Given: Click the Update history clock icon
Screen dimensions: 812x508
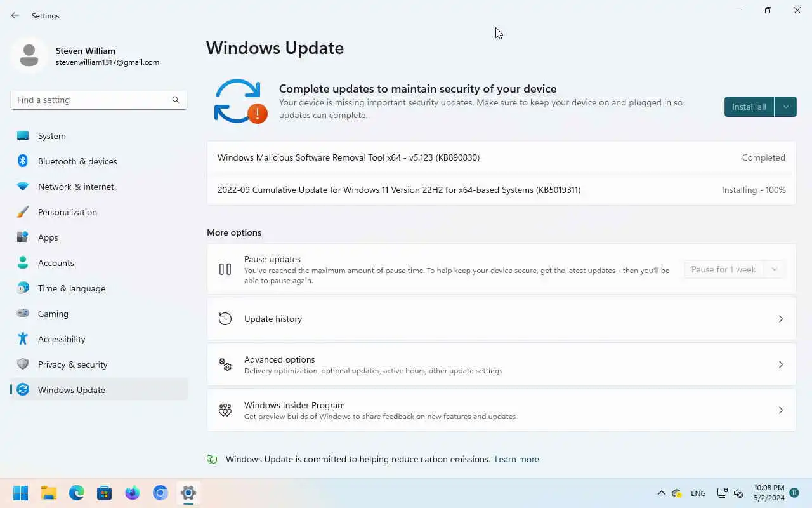Looking at the screenshot, I should click(225, 319).
